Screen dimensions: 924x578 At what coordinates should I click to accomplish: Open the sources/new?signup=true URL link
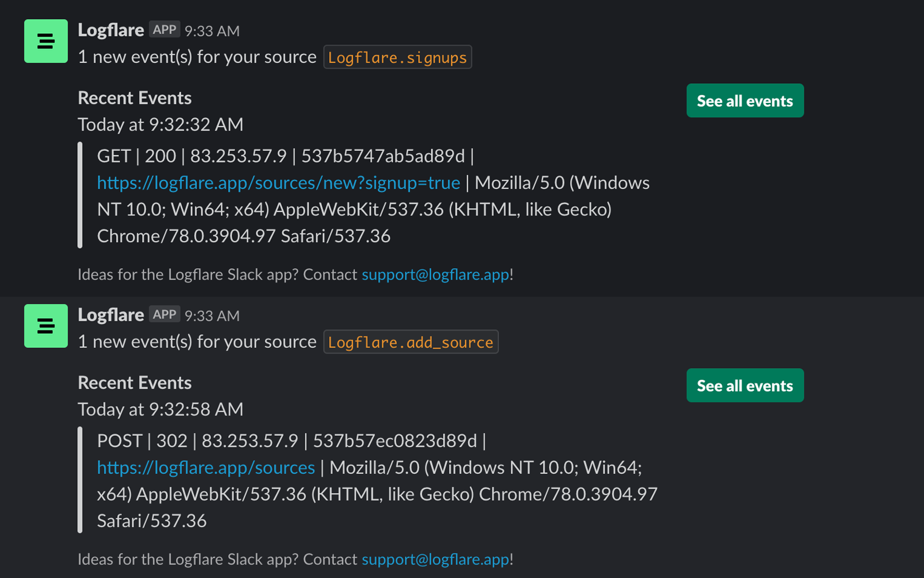278,183
